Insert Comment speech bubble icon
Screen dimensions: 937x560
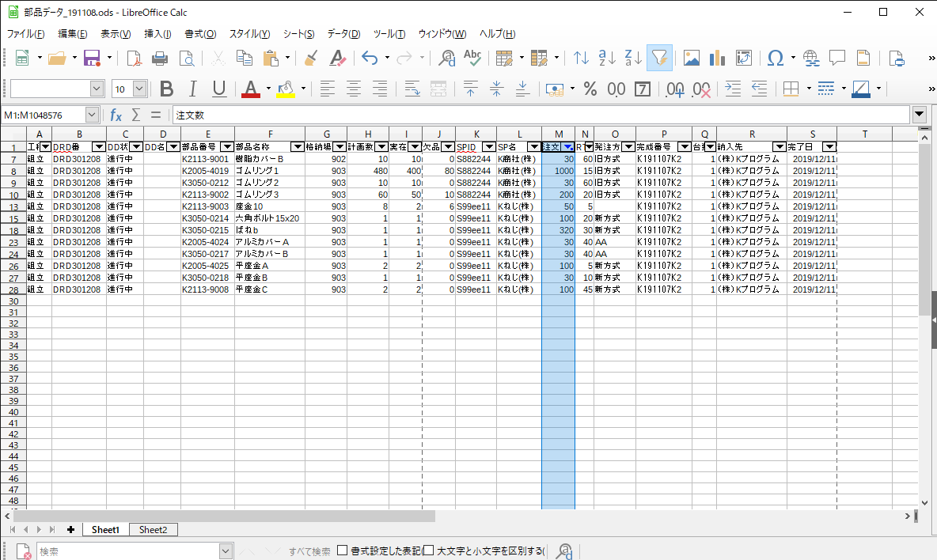pyautogui.click(x=837, y=58)
